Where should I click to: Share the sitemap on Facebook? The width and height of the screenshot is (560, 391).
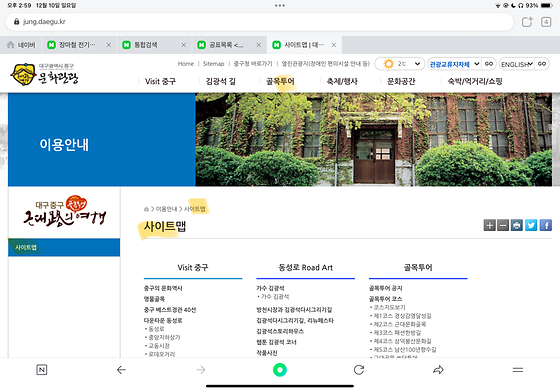(546, 225)
